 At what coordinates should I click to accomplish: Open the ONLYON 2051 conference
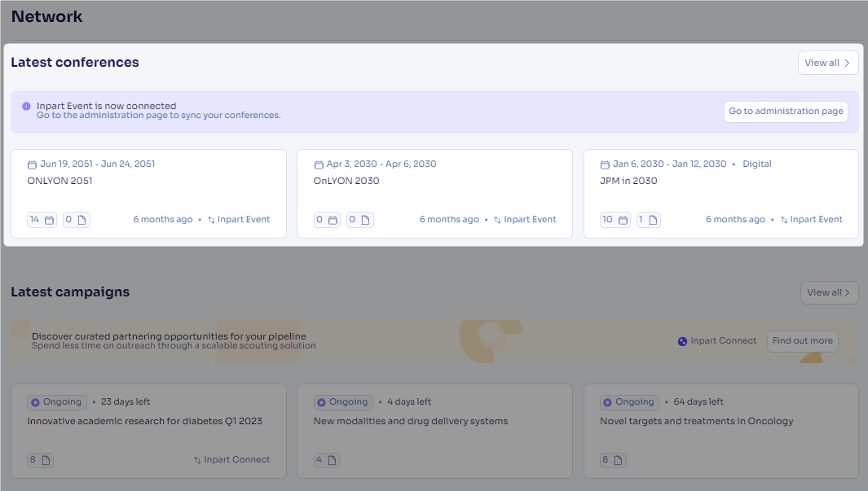59,181
